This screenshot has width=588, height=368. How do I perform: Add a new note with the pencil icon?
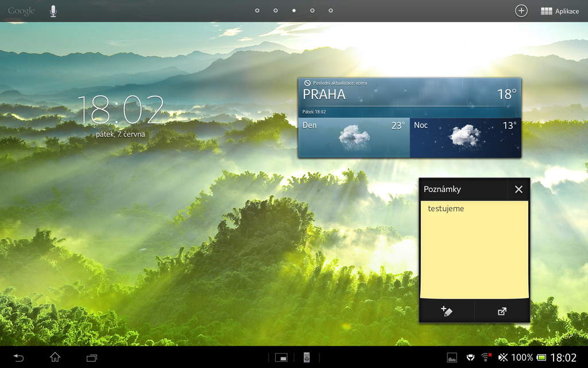point(447,311)
